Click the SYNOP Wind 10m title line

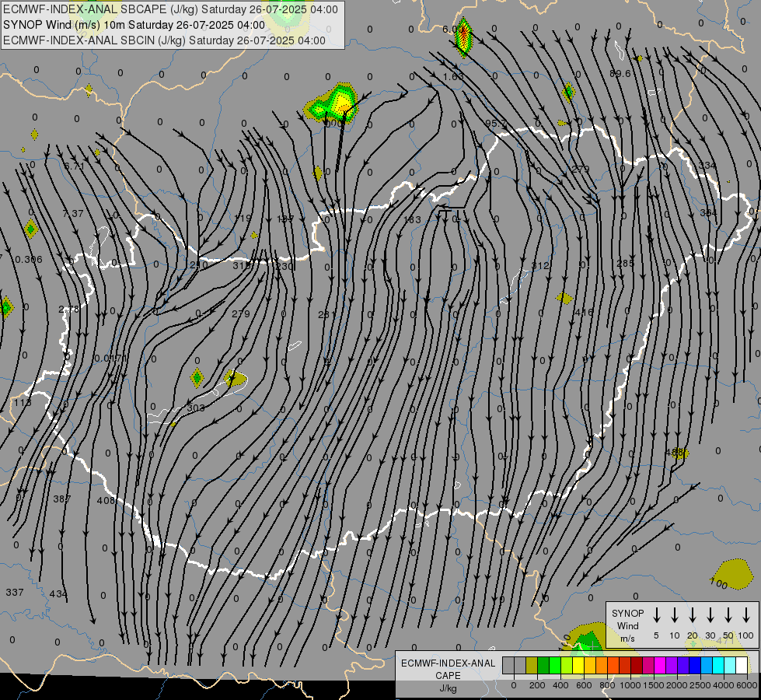point(134,25)
